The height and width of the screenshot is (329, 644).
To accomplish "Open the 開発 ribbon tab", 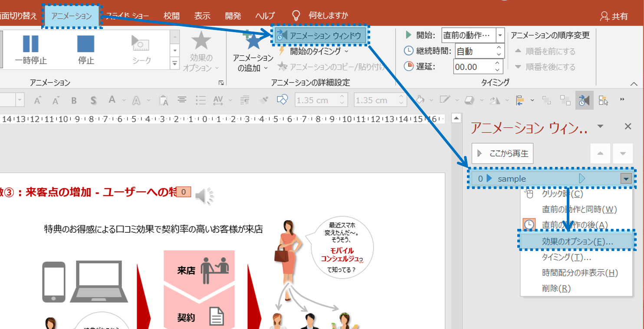I will pos(233,16).
